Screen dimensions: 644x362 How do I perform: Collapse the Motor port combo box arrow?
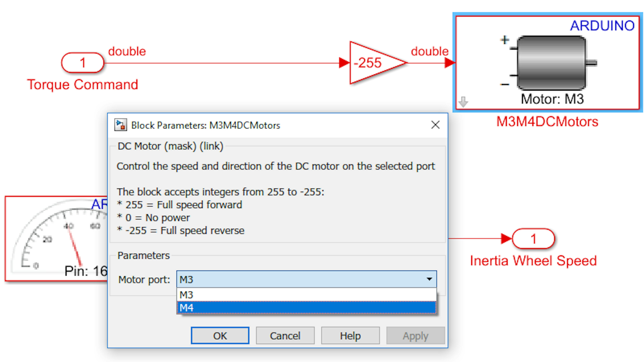(x=429, y=279)
